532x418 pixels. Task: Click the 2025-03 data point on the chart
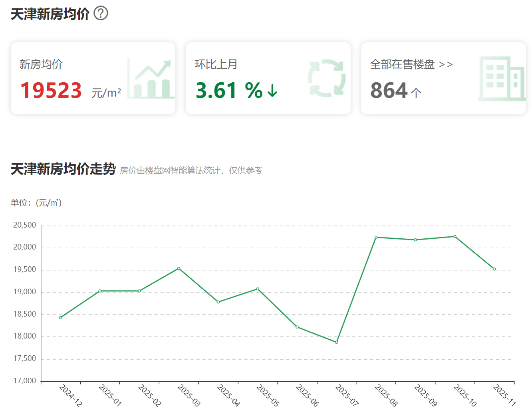point(179,268)
